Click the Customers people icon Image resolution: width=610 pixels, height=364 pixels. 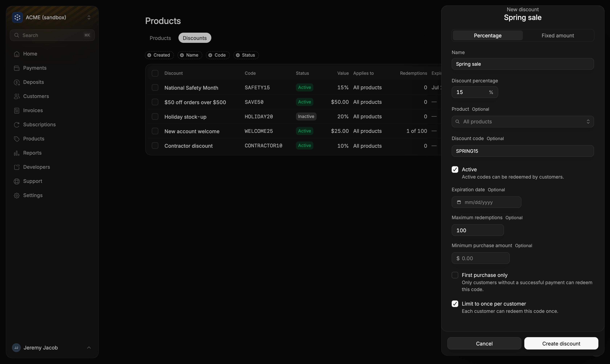[x=17, y=96]
